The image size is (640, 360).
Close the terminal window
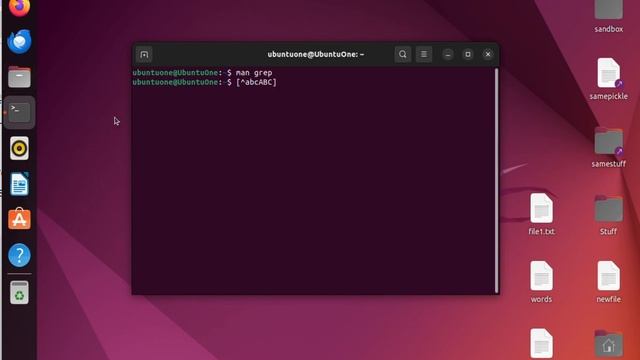pos(488,54)
